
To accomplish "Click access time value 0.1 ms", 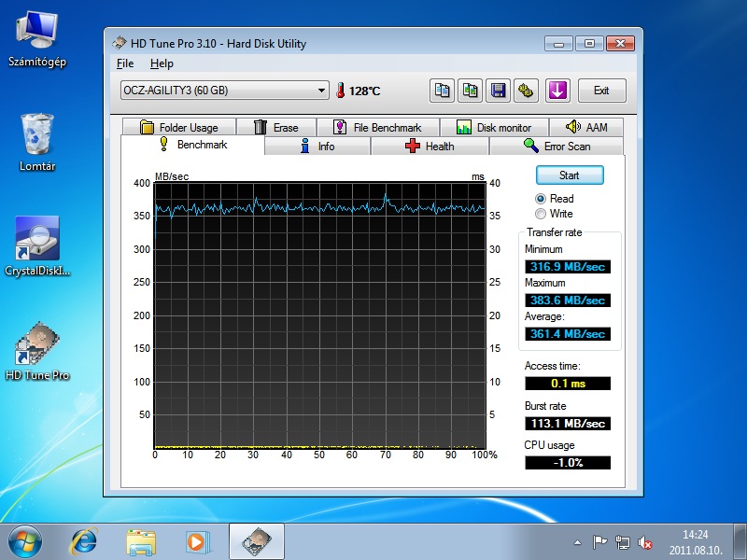I will tap(568, 384).
